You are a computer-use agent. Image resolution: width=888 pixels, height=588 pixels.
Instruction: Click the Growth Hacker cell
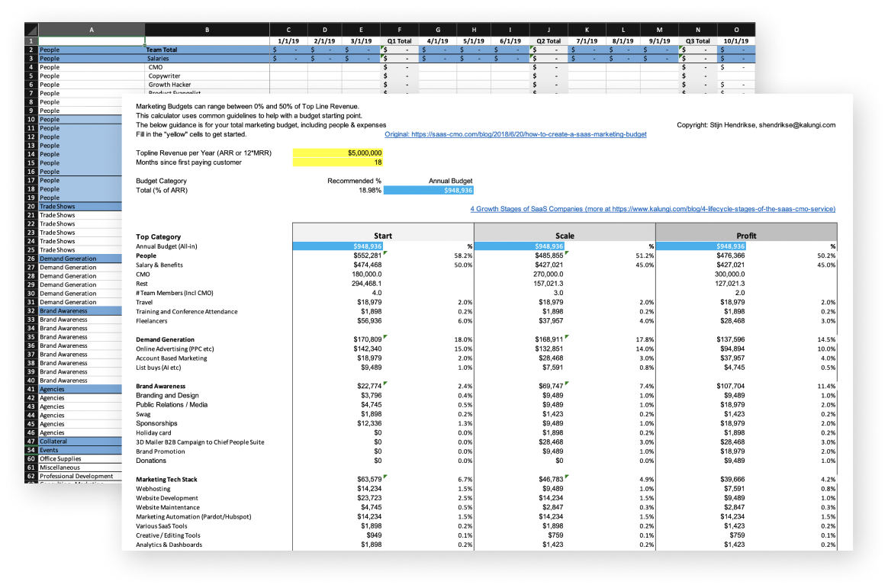pos(207,85)
